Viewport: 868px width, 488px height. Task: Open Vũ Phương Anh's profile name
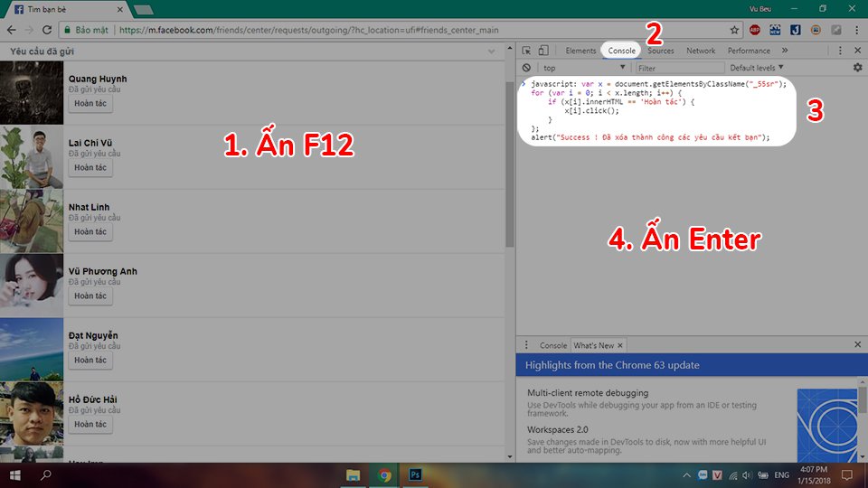coord(102,271)
